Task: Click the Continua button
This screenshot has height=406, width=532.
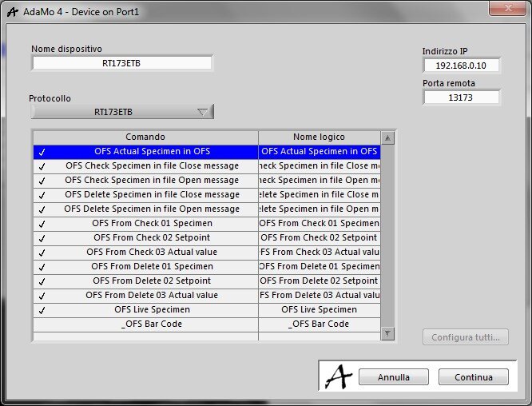Action: (x=474, y=377)
